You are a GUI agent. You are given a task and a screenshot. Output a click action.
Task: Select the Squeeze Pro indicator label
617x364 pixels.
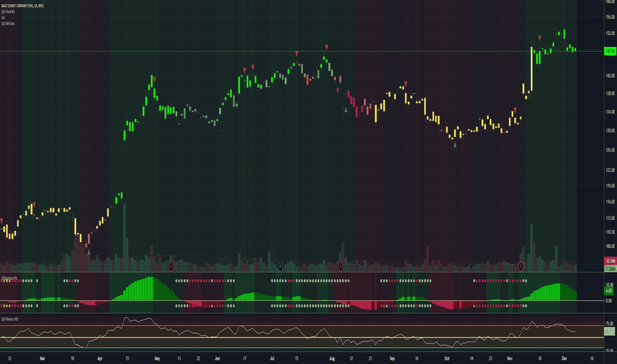[x=9, y=278]
